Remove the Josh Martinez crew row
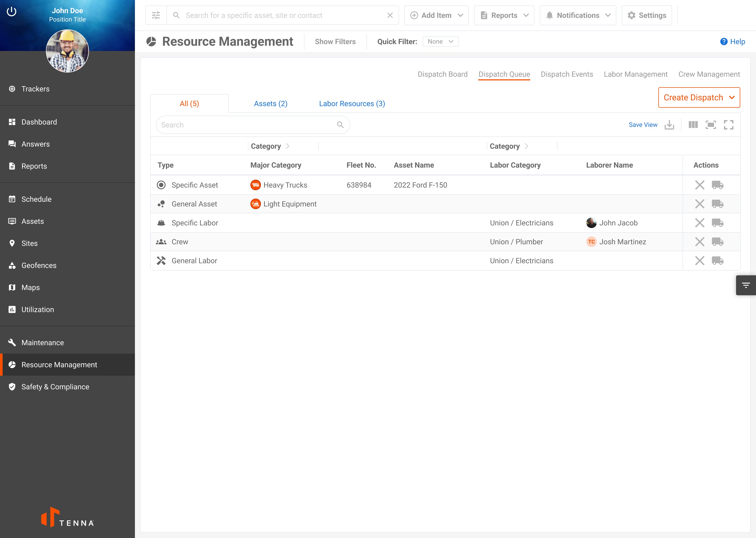The height and width of the screenshot is (538, 756). click(700, 241)
